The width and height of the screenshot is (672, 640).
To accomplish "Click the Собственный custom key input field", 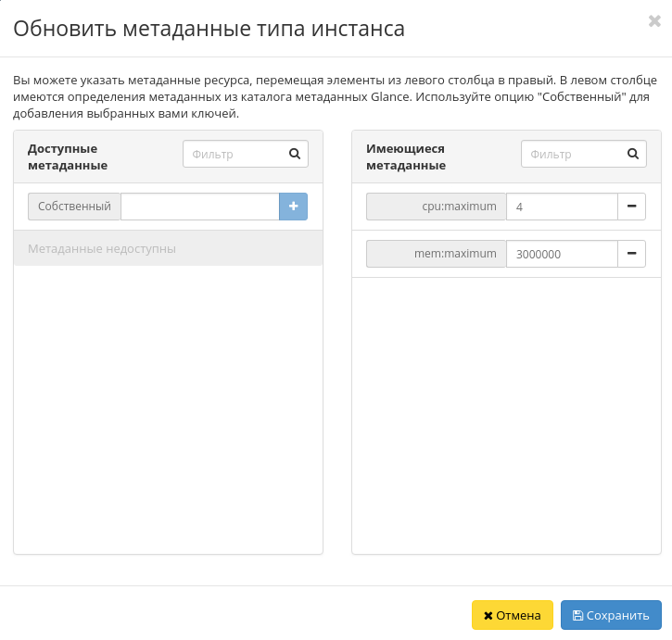I will [x=199, y=207].
